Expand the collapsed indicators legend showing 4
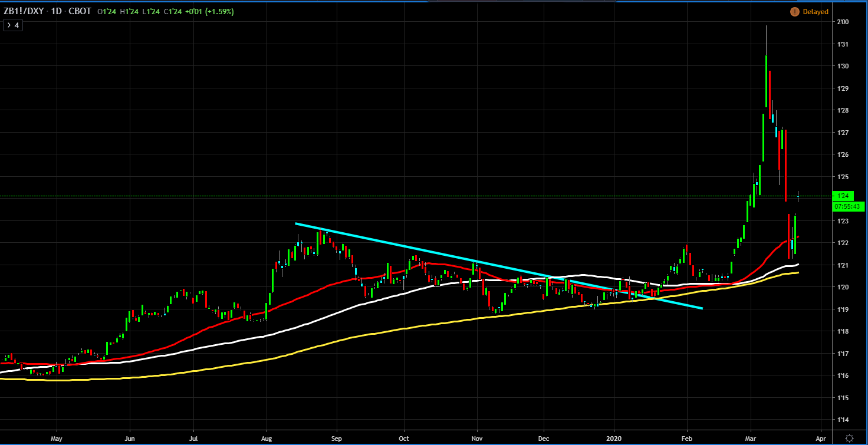 [13, 25]
